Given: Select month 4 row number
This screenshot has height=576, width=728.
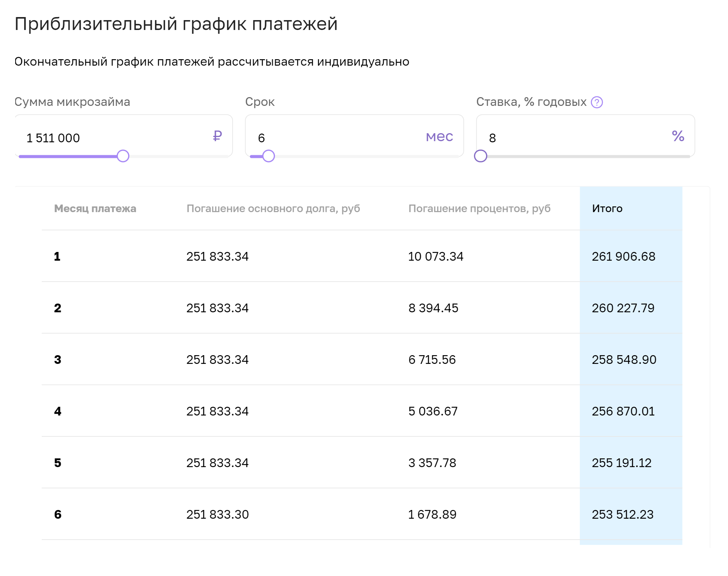Looking at the screenshot, I should tap(58, 411).
